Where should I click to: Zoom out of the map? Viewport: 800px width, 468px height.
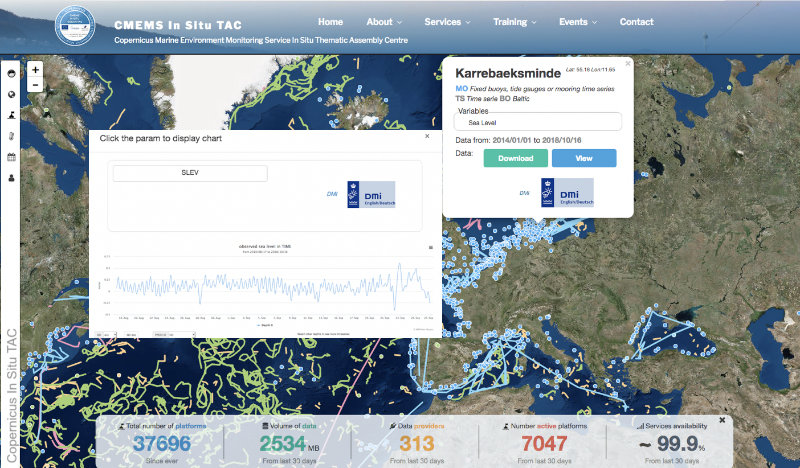pos(35,85)
